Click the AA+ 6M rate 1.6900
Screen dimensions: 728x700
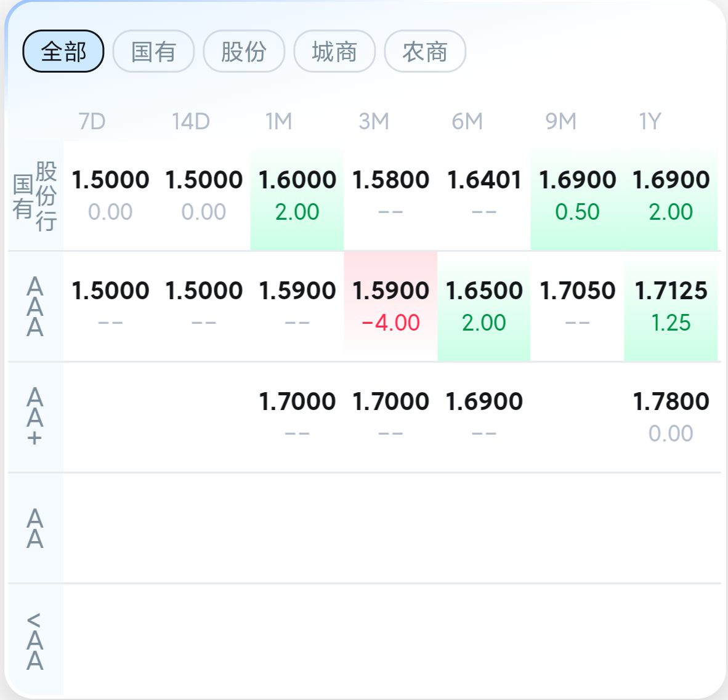click(483, 401)
